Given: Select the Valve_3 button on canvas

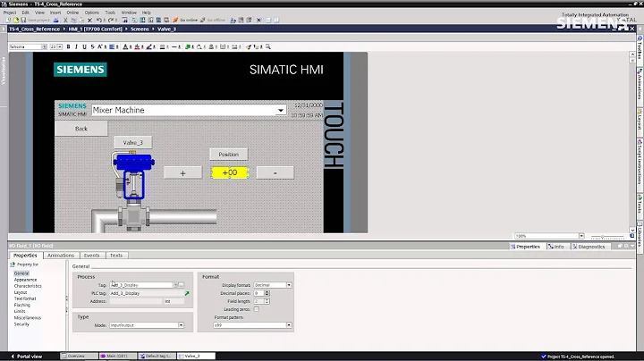Looking at the screenshot, I should [x=133, y=143].
